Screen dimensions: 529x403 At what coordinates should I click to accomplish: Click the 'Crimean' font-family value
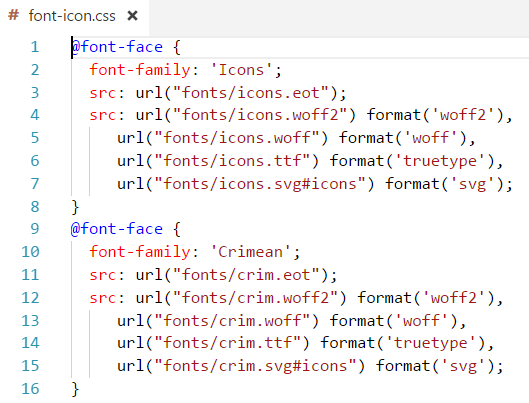coord(250,252)
